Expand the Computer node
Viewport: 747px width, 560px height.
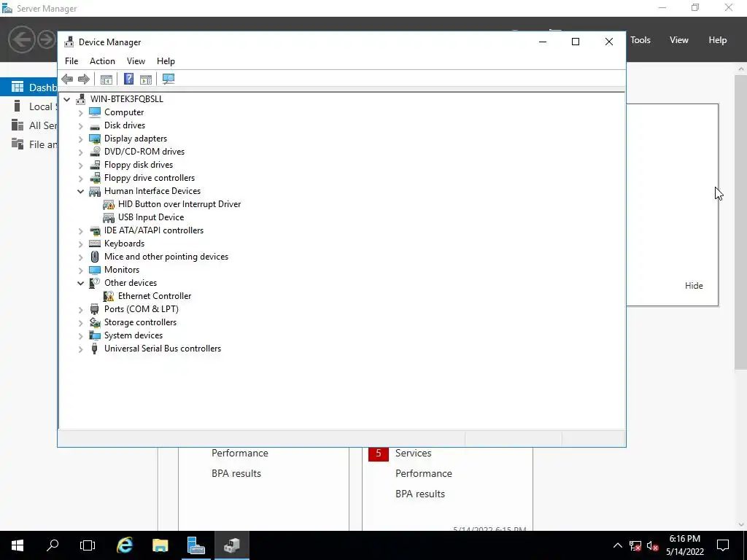pyautogui.click(x=80, y=112)
